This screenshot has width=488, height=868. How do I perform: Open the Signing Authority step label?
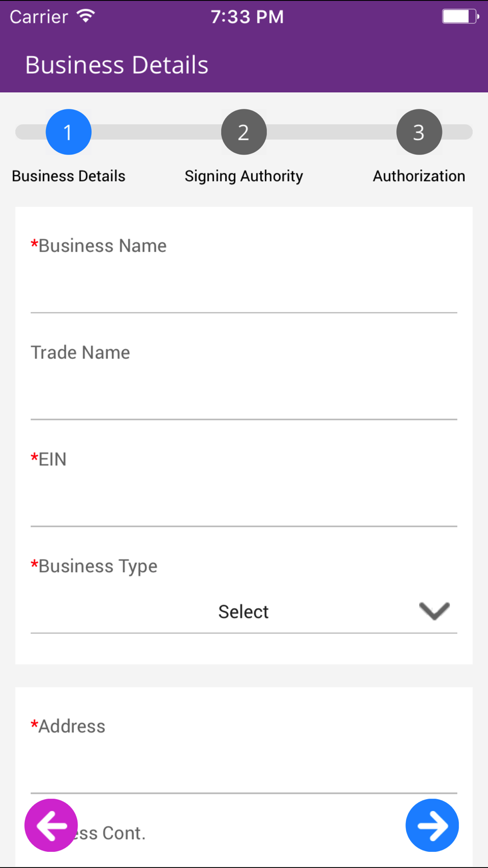point(244,176)
